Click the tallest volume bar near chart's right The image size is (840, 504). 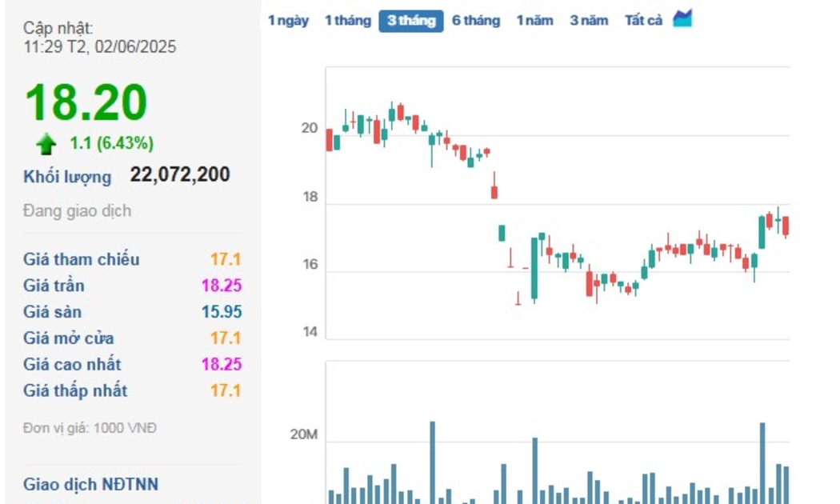coord(762,462)
